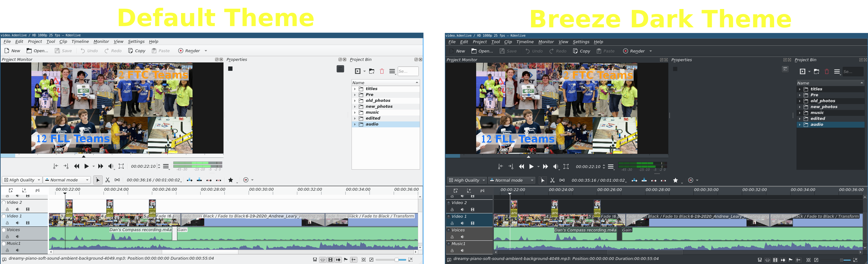Expand old_photos folder in Default Theme Project Bin
The width and height of the screenshot is (868, 264).
click(x=355, y=101)
